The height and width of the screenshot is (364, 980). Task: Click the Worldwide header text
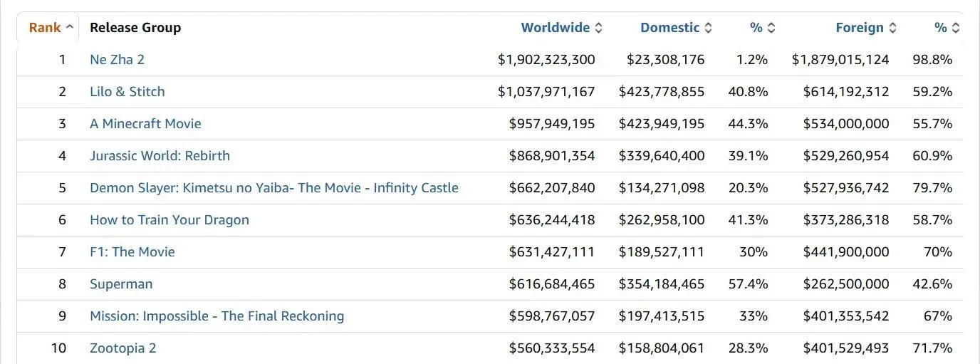click(555, 28)
